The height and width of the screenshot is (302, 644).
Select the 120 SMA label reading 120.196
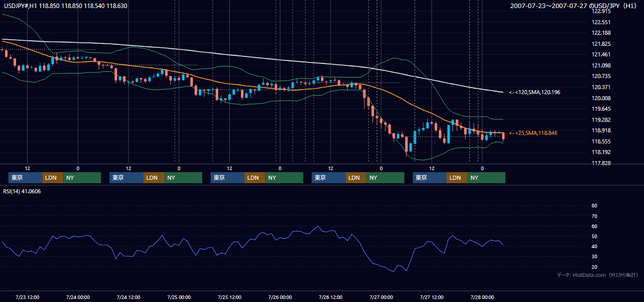tap(535, 93)
